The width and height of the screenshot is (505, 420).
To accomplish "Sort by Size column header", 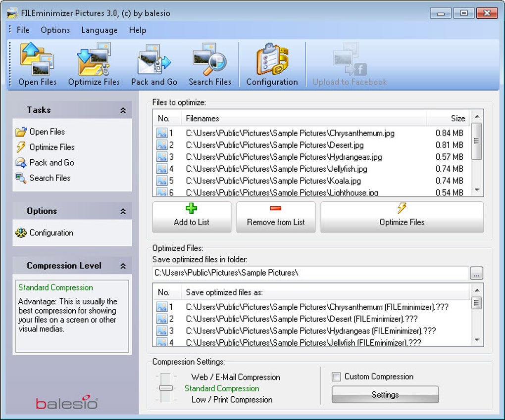I will (449, 118).
